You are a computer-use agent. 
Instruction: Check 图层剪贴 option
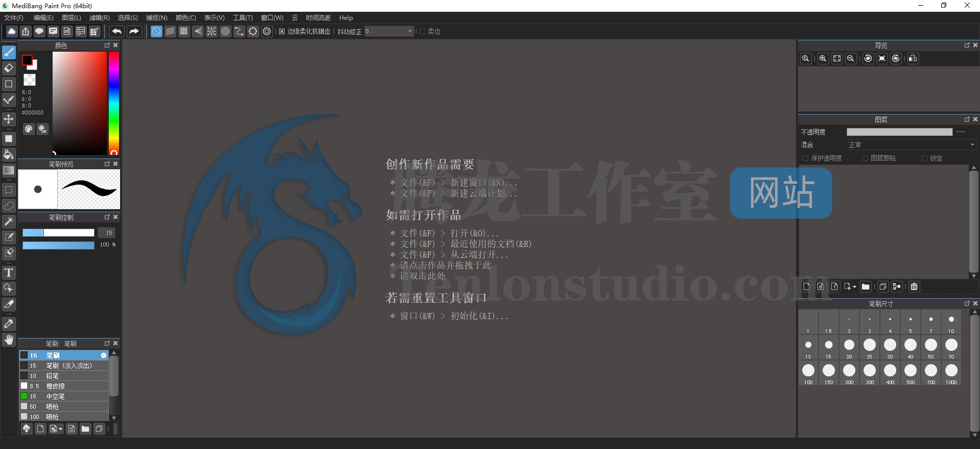point(865,158)
